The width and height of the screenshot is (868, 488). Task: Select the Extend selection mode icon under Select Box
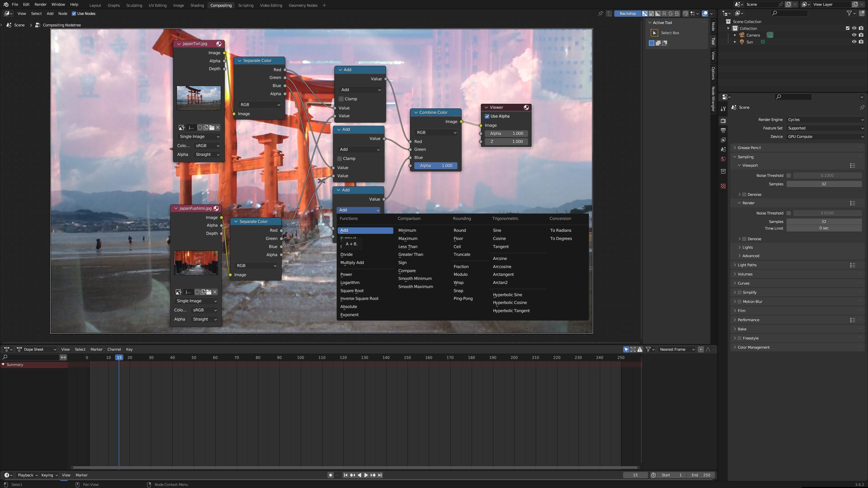click(658, 43)
